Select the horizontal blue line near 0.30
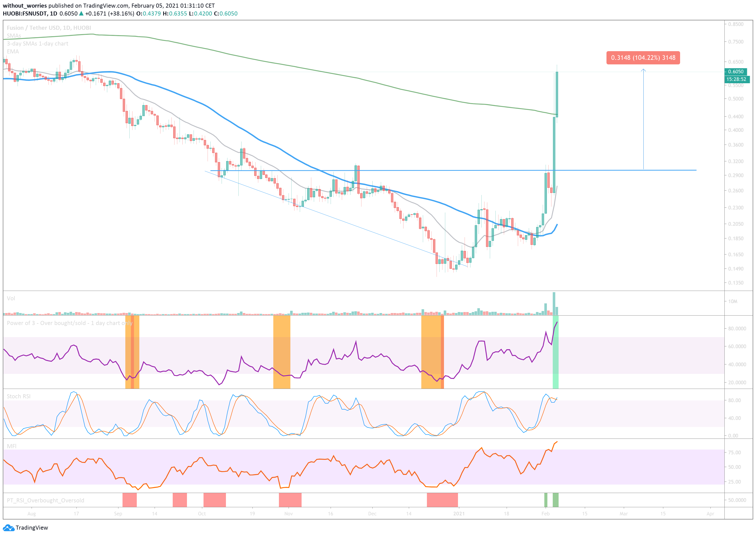This screenshot has width=756, height=536. [x=453, y=170]
